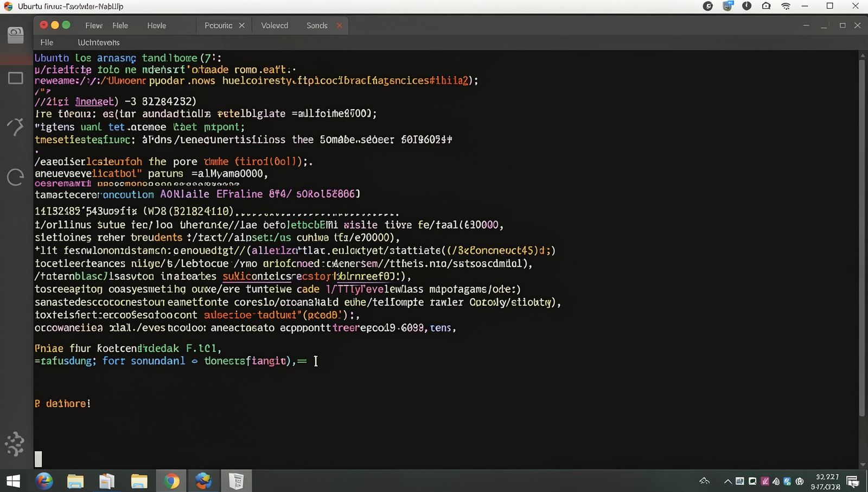Click the terminal scrollbar up arrow
This screenshot has width=868, height=492.
(x=863, y=56)
